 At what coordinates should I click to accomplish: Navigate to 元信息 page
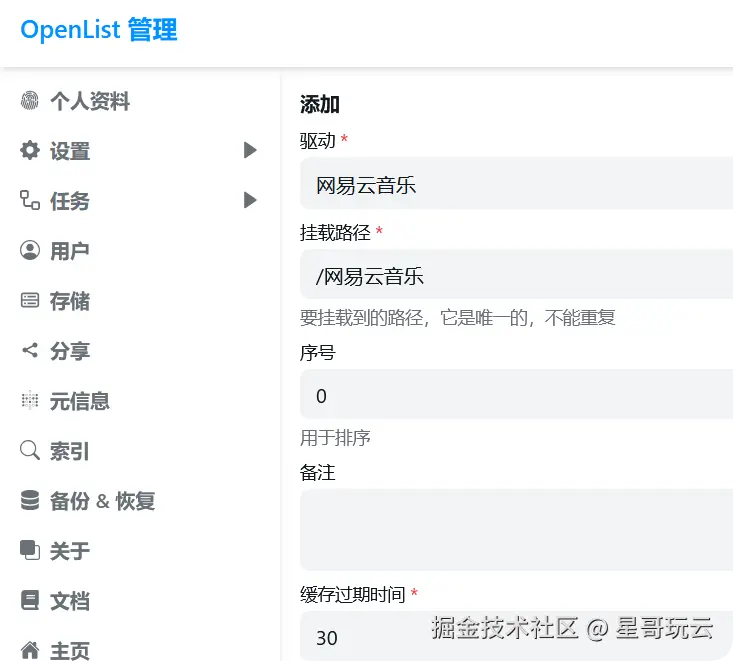(79, 401)
